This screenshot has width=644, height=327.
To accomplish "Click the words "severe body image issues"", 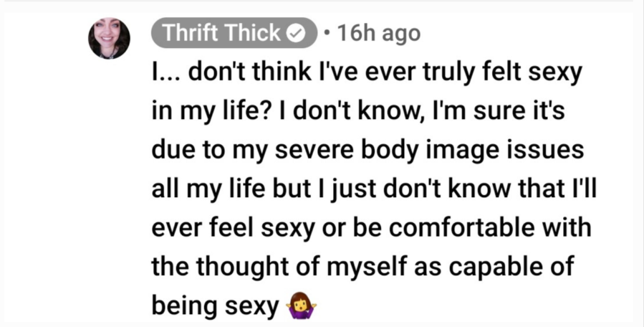I will coord(429,151).
